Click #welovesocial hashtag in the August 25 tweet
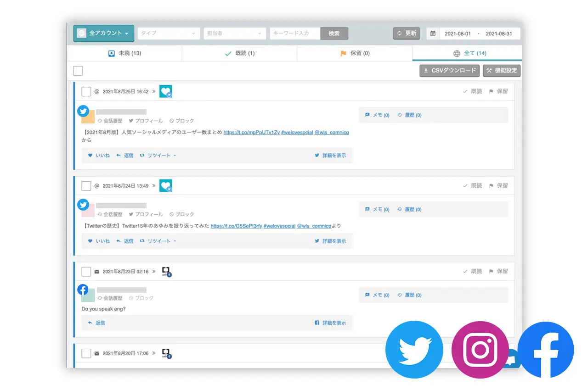This screenshot has height=390, width=588. [x=297, y=132]
